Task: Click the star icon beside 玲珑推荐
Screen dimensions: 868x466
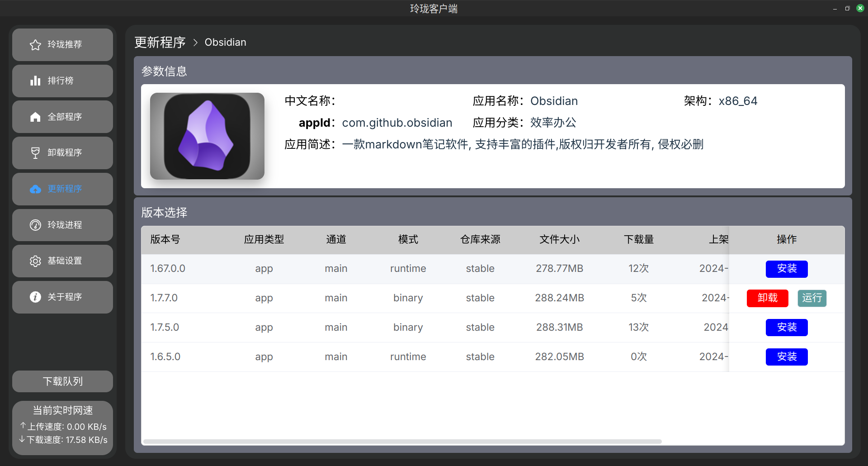Action: 35,45
